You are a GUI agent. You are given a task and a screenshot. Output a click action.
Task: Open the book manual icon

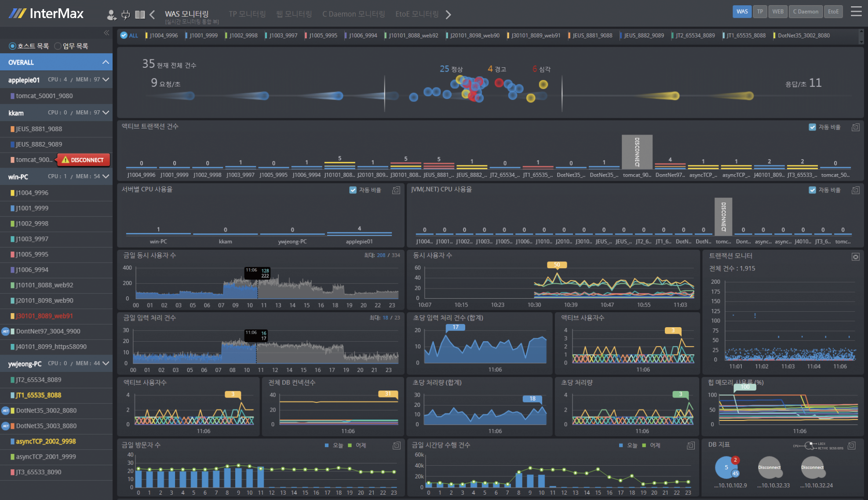coord(140,15)
